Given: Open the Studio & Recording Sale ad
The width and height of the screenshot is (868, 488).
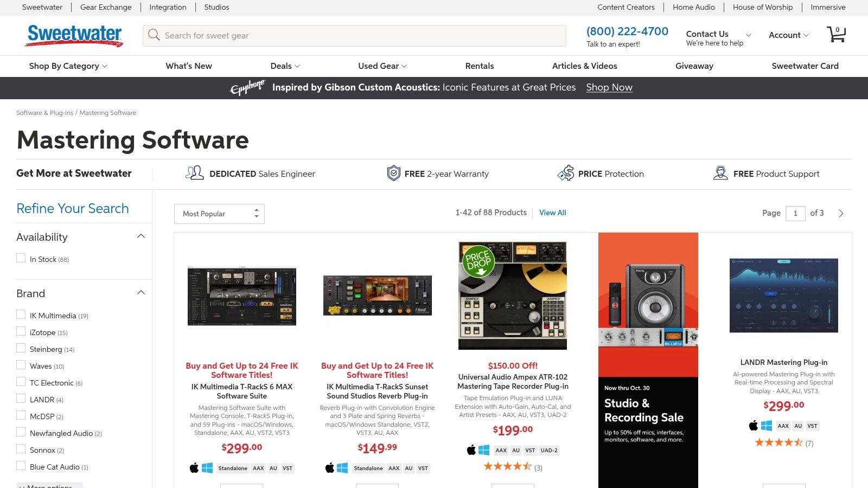Looking at the screenshot, I should coord(648,361).
